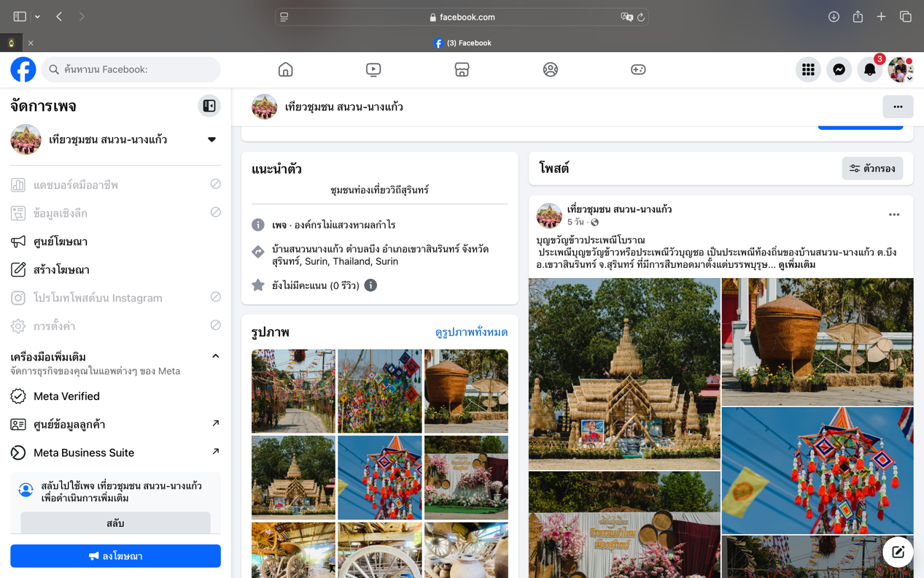Collapse the เครื่องมือเพิ่มเติม section
The image size is (924, 578).
point(215,356)
